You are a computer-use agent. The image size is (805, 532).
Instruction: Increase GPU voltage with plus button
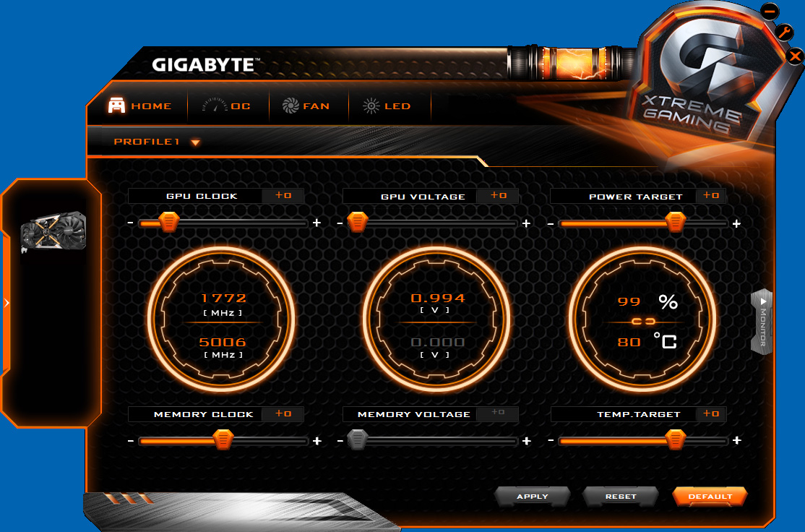tap(526, 223)
